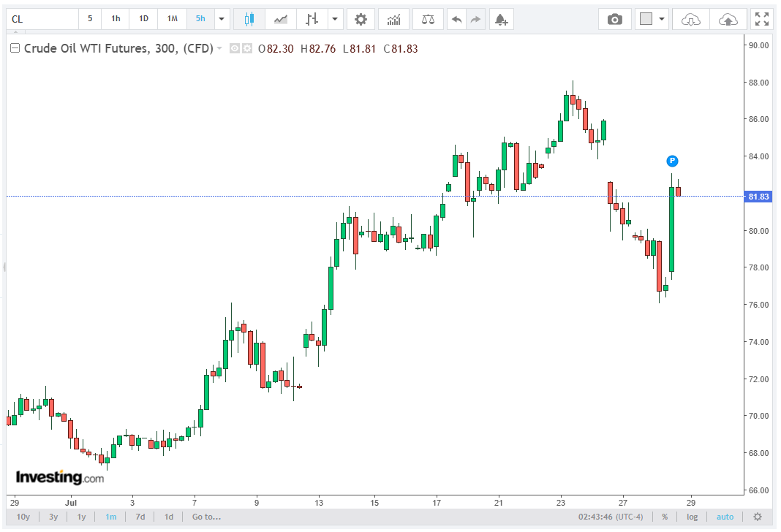Open the interval dropdown arrow
Viewport: 781px width, 532px height.
pos(222,19)
